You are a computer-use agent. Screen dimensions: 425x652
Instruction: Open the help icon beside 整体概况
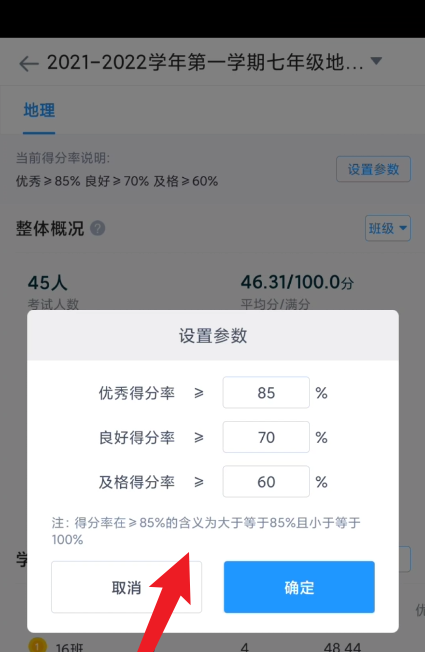pyautogui.click(x=98, y=228)
